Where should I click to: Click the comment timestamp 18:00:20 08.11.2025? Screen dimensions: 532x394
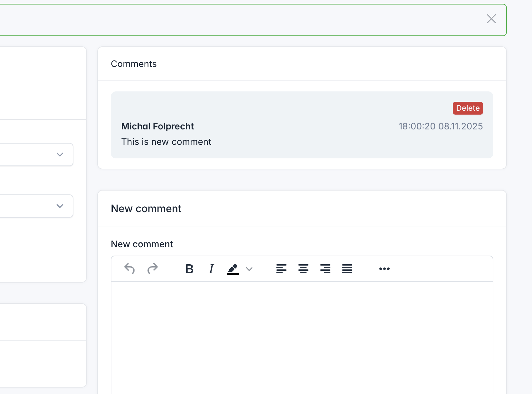tap(441, 126)
